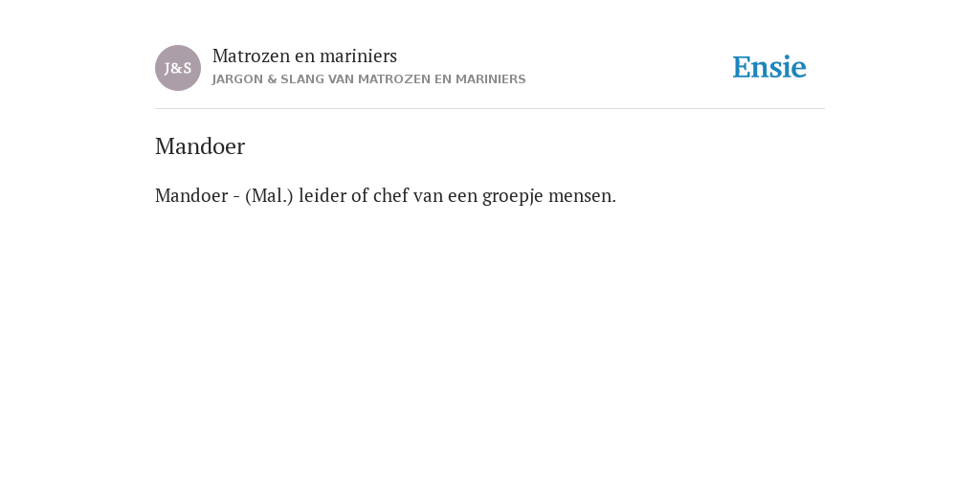Click the word 'een' in the definition
This screenshot has height=490, width=980.
[x=462, y=196]
